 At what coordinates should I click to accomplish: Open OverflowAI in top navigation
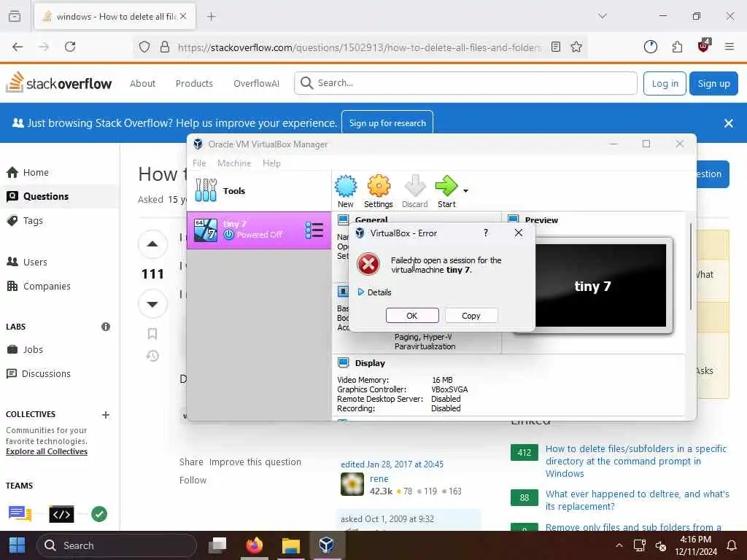[256, 83]
